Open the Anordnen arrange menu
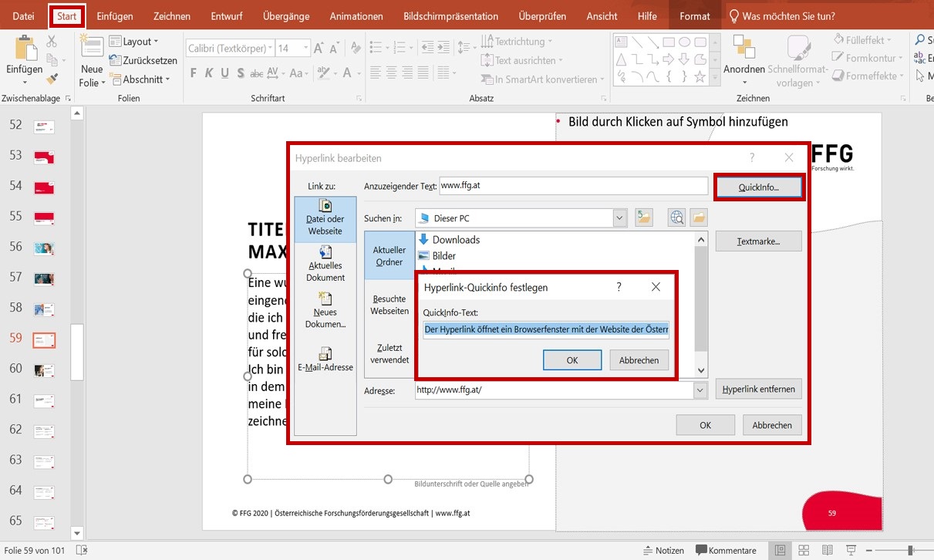Viewport: 934px width, 560px height. click(x=743, y=62)
